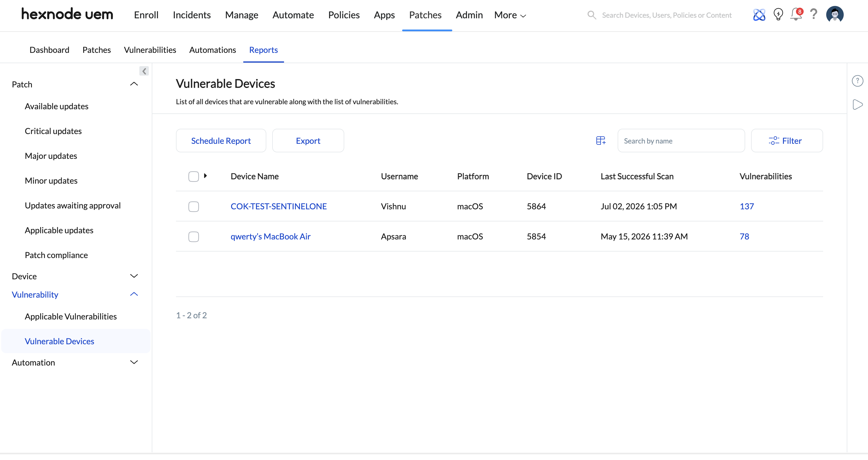Click the Username column header
Screen dimensions: 868x460
pos(399,176)
